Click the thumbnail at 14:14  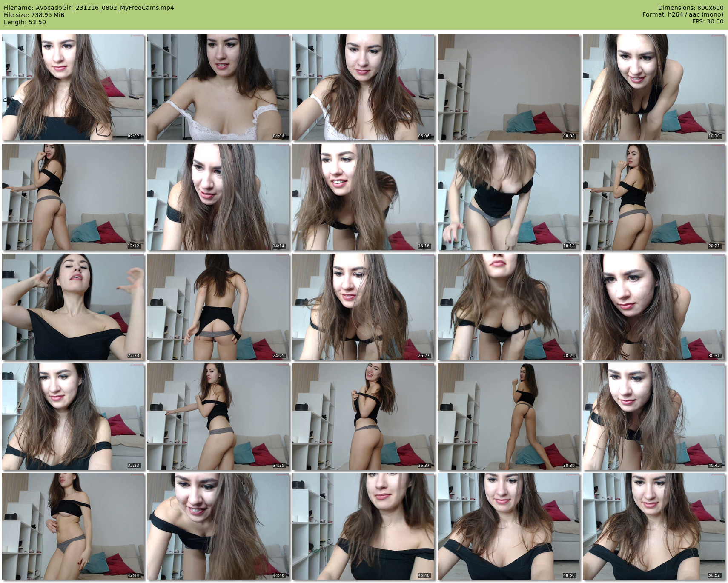coord(218,197)
